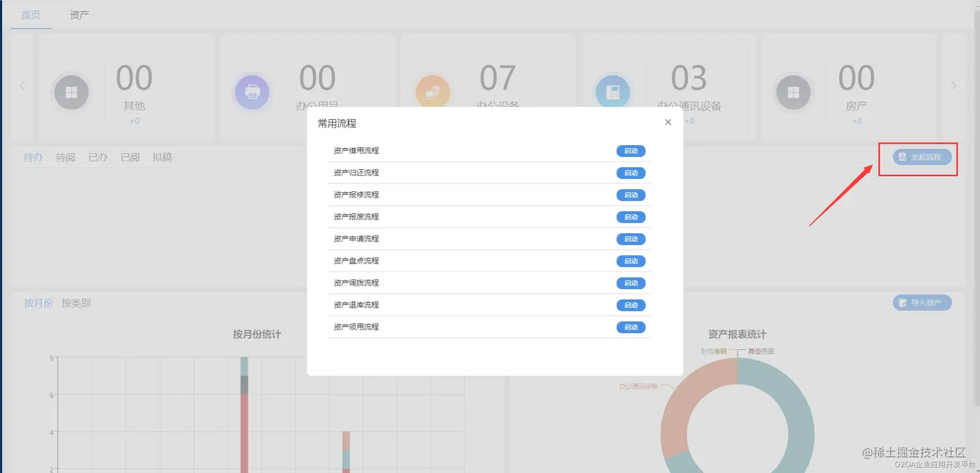Start the 资产借用流程 workflow
Screen dimensions: 980x473
(x=631, y=151)
